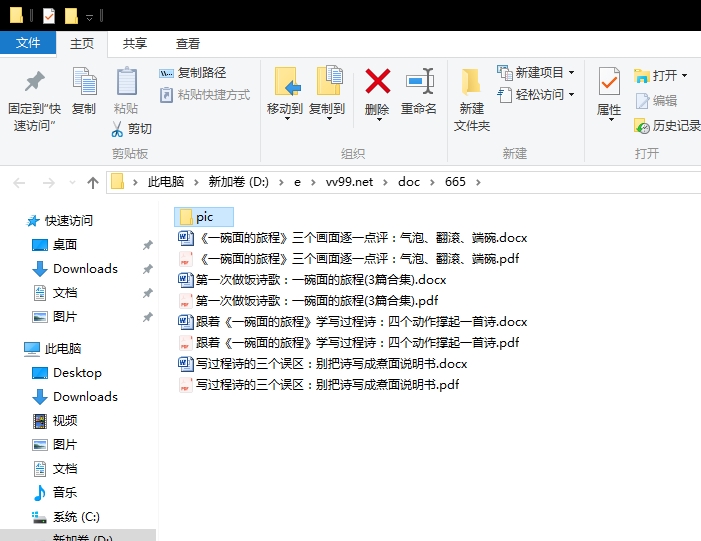Open pinned 图片 in quick access
This screenshot has height=541, width=701.
55,317
